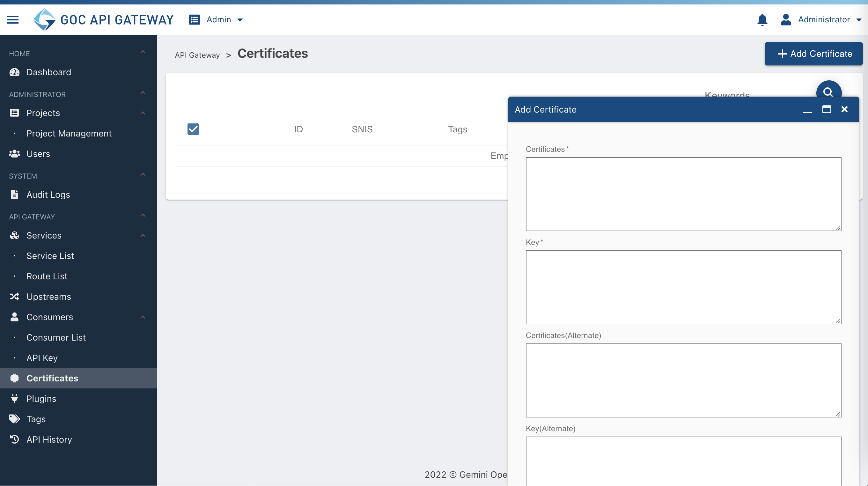Open notifications bell

pos(762,19)
